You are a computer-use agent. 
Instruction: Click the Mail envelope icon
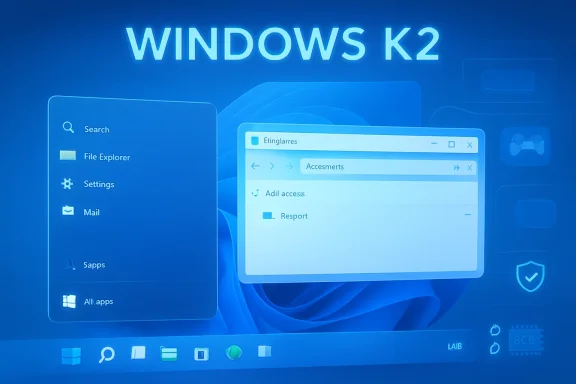coord(68,211)
